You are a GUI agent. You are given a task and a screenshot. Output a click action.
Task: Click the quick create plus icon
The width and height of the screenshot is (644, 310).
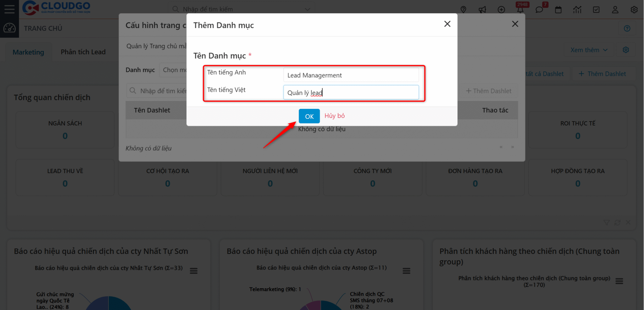point(501,9)
